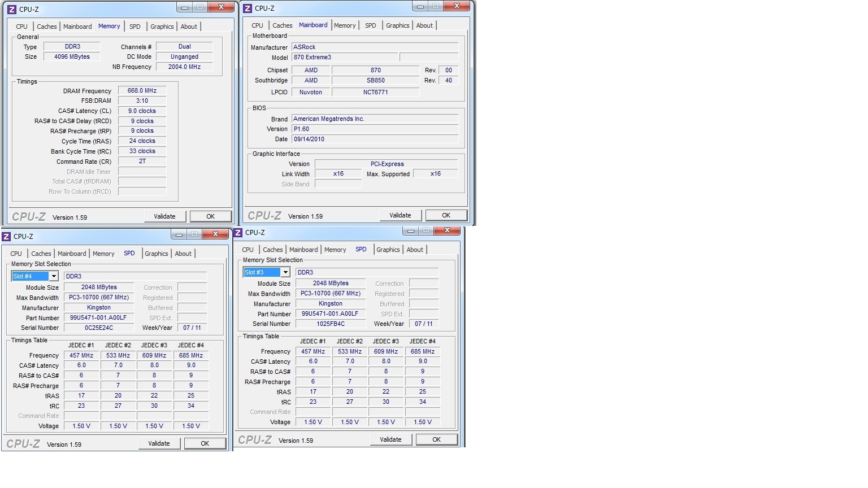868x488 pixels.
Task: Click BIOS Date 09/14/2010 field
Action: 375,139
